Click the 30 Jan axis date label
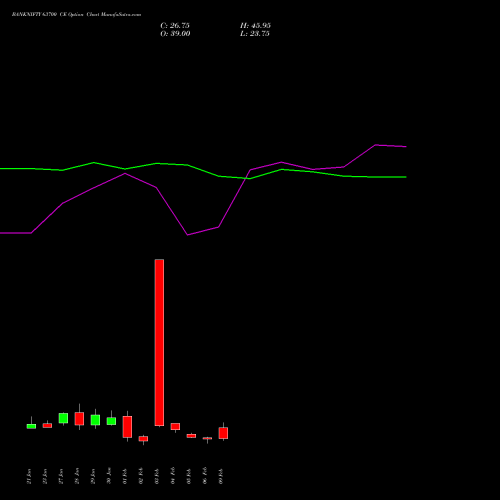Viewport: 500px width, 500px height. [109, 476]
